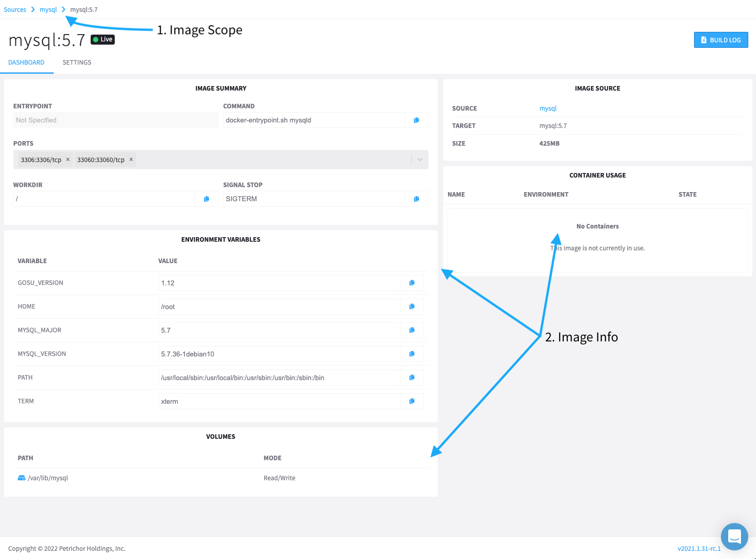Screen dimensions: 756x559
Task: Click the 33060:33060/tcp port tag label
Action: pos(101,160)
